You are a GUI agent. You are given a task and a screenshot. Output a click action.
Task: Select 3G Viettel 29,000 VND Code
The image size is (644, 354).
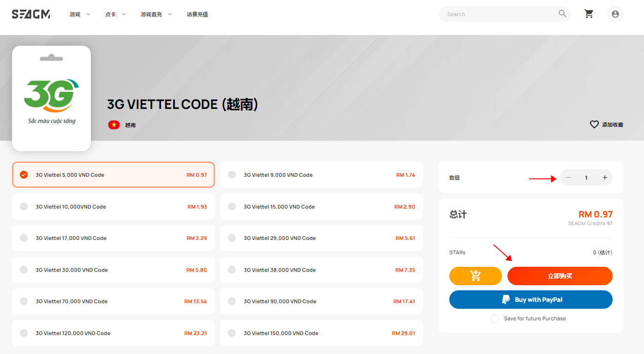(x=322, y=238)
